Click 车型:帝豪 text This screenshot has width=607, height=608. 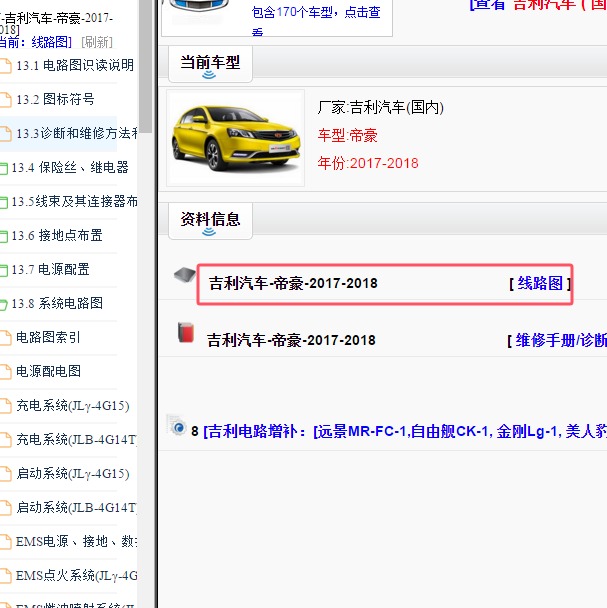point(348,135)
